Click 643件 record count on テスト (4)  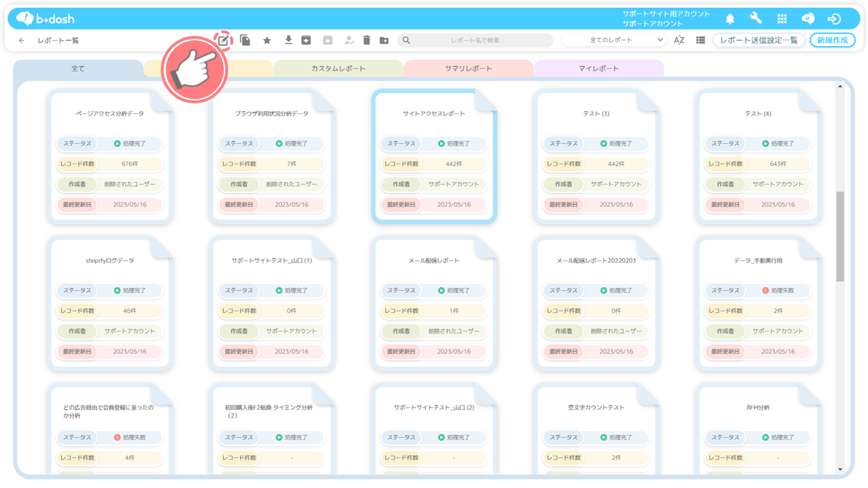click(778, 164)
